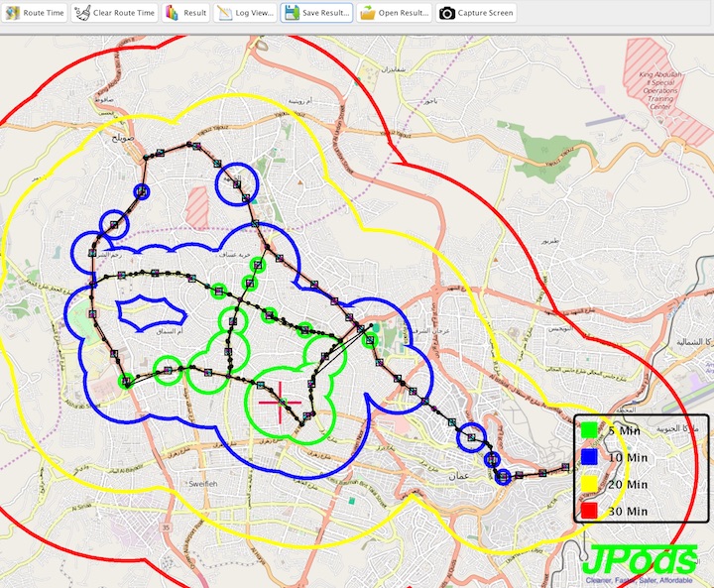This screenshot has width=714, height=588.
Task: Select the green 5 Min legend swatch
Action: (589, 430)
